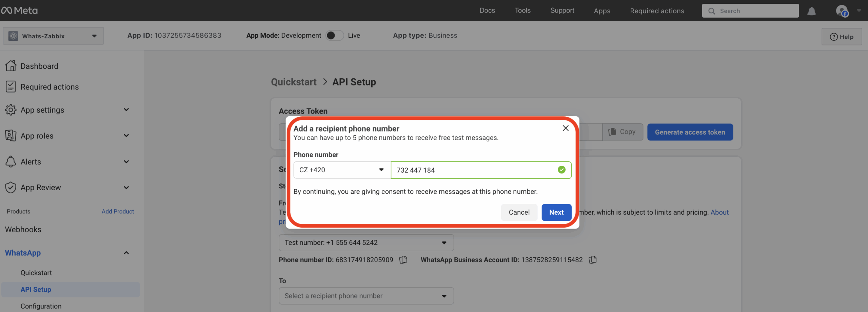Viewport: 868px width, 312px height.
Task: Toggle App Mode to Live
Action: point(335,35)
